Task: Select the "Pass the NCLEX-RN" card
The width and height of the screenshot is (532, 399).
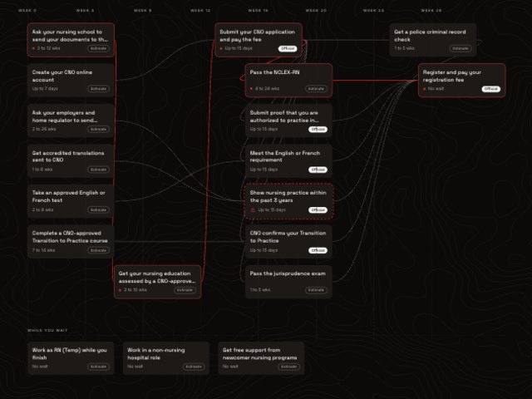Action: pyautogui.click(x=288, y=81)
